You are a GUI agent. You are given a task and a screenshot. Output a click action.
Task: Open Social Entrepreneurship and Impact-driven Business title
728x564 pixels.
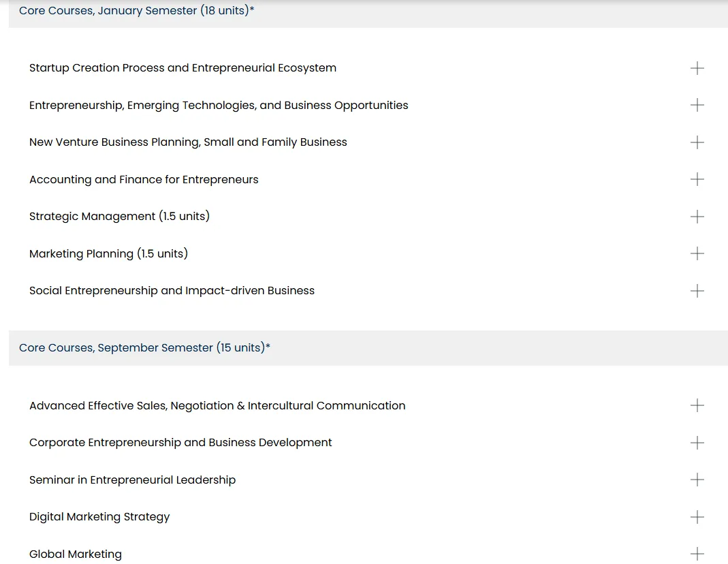pyautogui.click(x=172, y=291)
